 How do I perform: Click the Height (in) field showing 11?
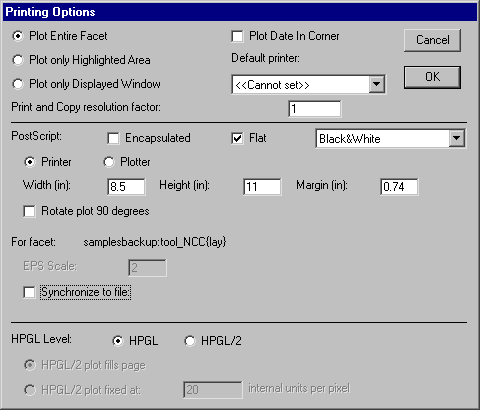coord(262,187)
